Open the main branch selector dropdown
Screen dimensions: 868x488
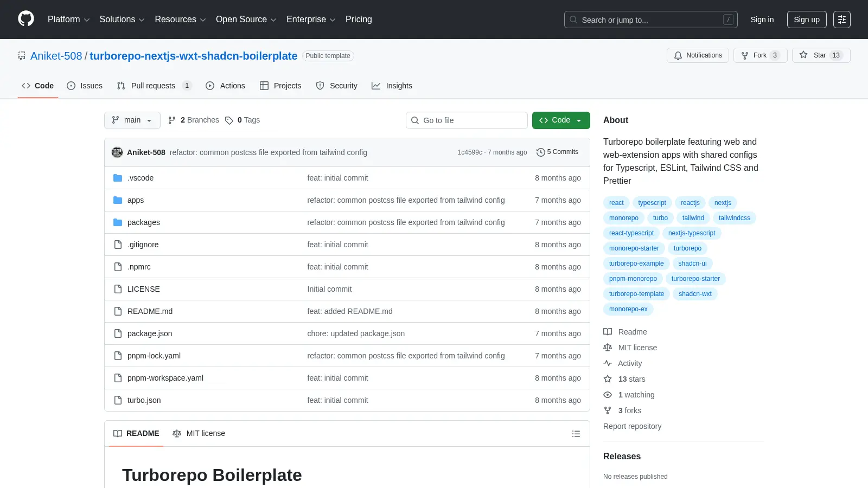132,120
